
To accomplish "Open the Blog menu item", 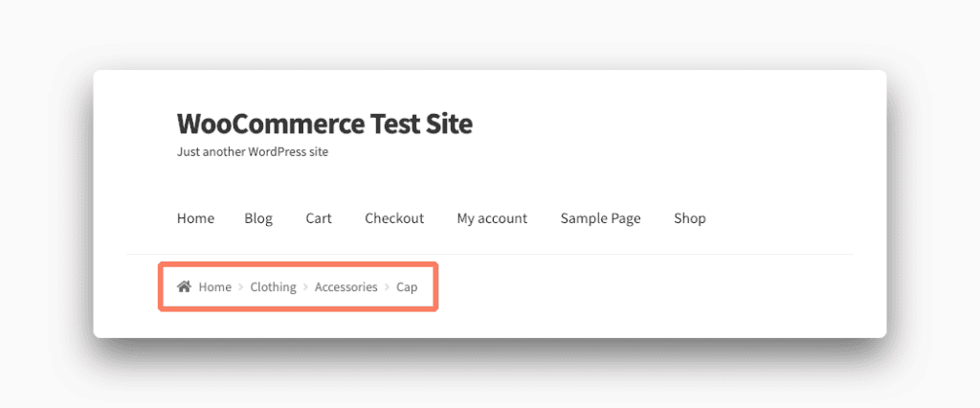I will [258, 218].
